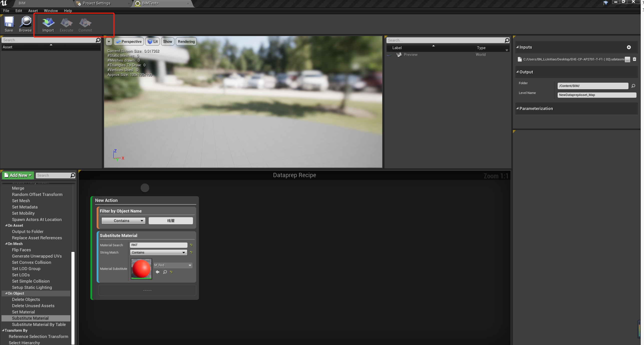
Task: Toggle the Lit viewport shading mode
Action: point(152,41)
